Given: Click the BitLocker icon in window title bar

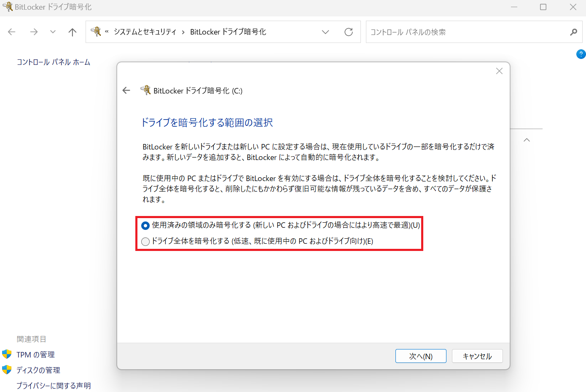Looking at the screenshot, I should pos(8,7).
